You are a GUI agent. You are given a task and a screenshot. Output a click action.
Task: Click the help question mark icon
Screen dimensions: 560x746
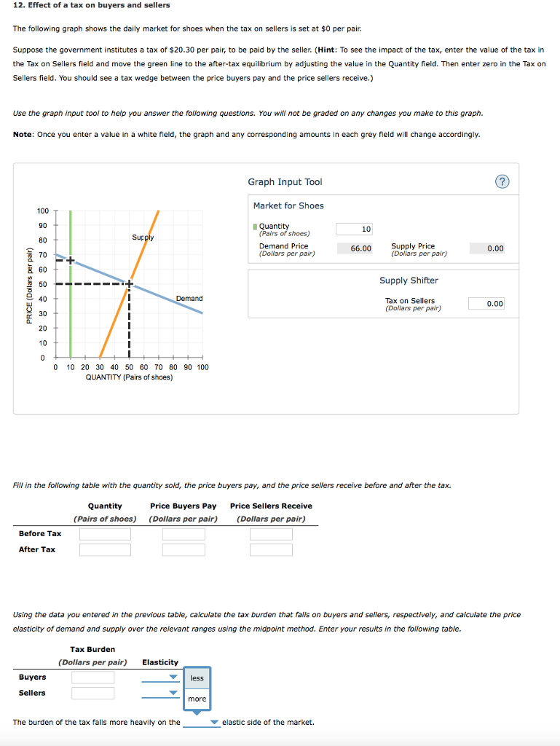[x=500, y=182]
